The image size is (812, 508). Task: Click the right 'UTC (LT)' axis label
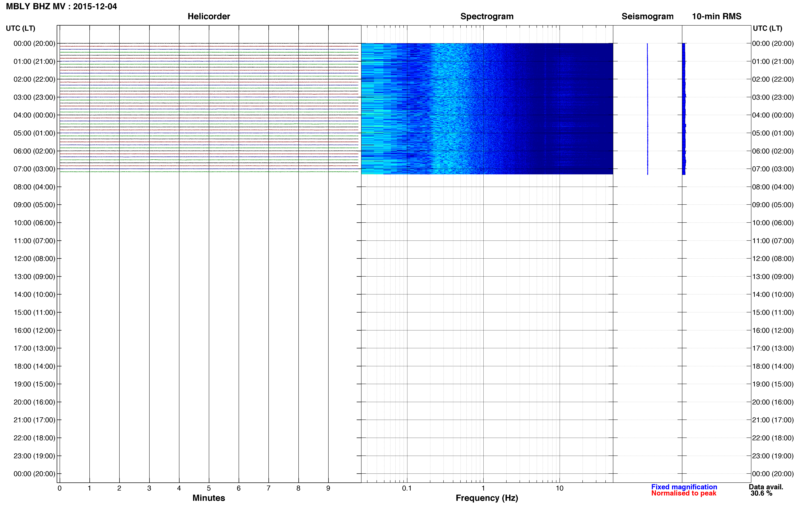tap(767, 28)
